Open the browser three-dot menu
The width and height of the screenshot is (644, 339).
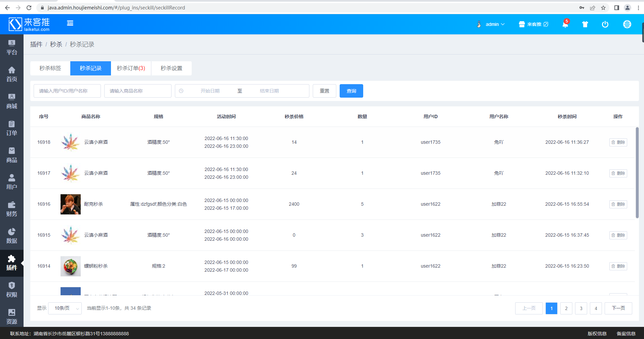[x=638, y=7]
